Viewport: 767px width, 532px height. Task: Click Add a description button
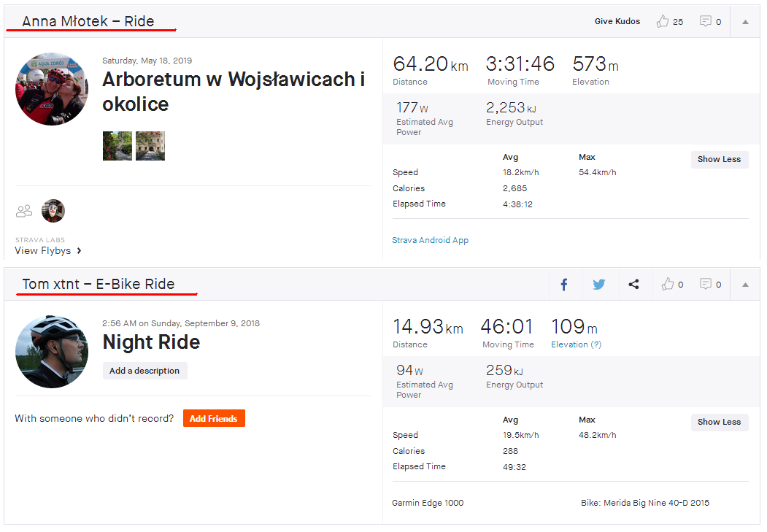[144, 371]
